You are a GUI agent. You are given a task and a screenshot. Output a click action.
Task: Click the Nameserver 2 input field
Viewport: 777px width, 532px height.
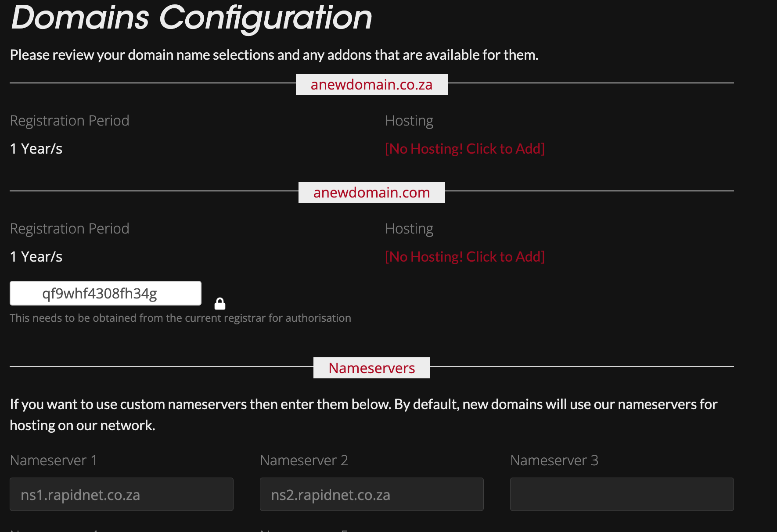(x=371, y=494)
